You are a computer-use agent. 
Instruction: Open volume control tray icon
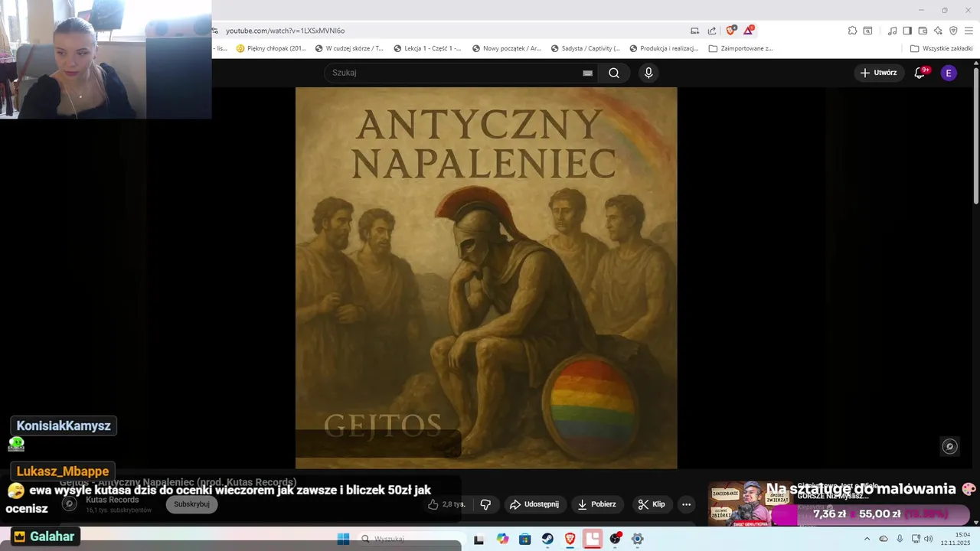point(928,539)
